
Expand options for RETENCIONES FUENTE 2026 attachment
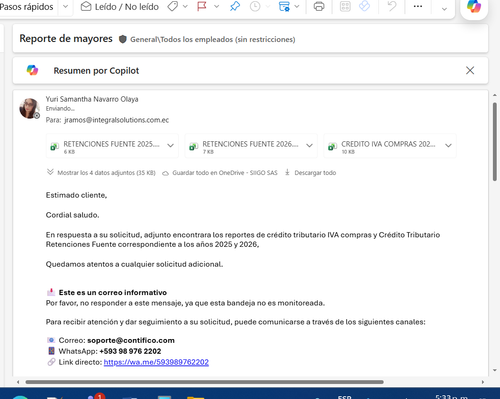tap(309, 145)
